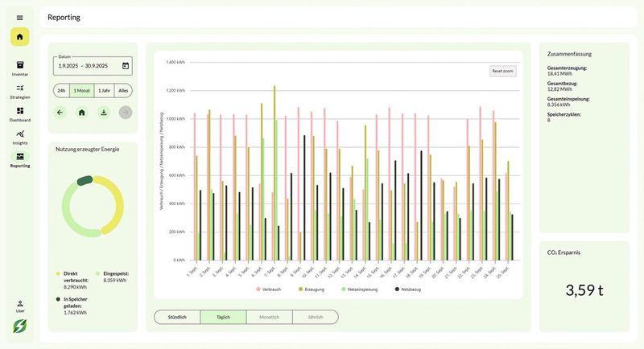Switch chart to Stündlich resolution
This screenshot has width=644, height=349.
pyautogui.click(x=177, y=317)
